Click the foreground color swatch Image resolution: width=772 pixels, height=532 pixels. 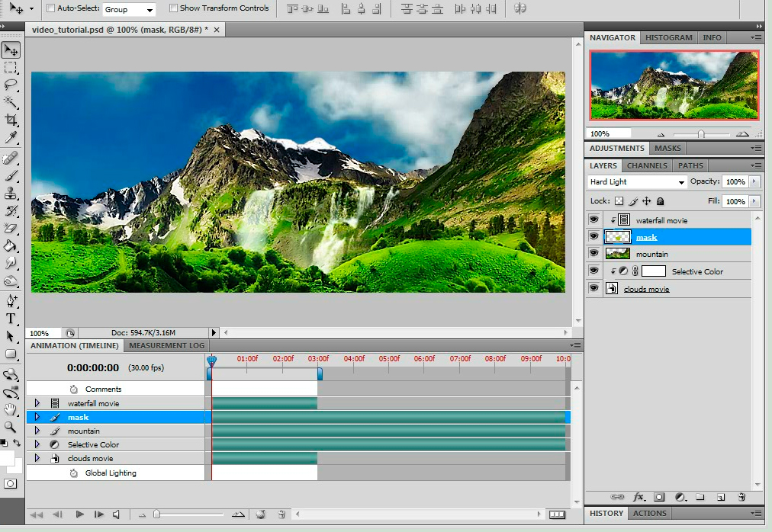click(7, 457)
